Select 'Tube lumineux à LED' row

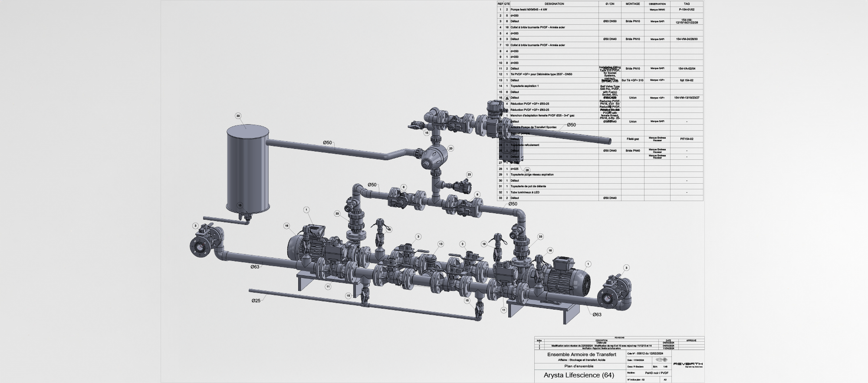600,192
